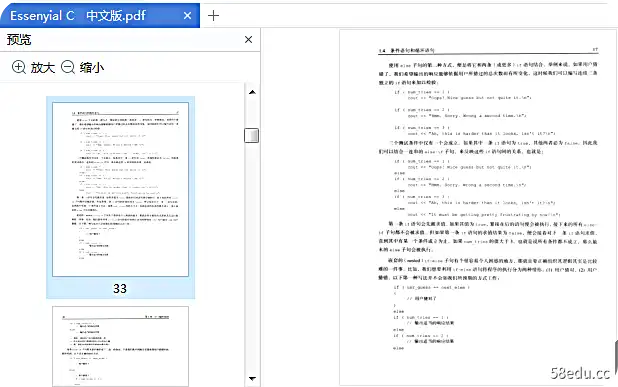Select the thumbnail below page 33

(x=121, y=347)
